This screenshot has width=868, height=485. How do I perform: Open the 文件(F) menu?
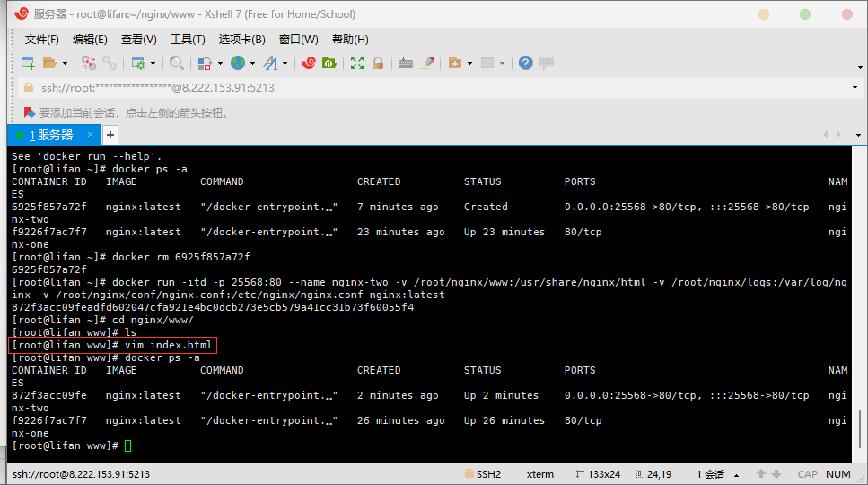pyautogui.click(x=41, y=40)
